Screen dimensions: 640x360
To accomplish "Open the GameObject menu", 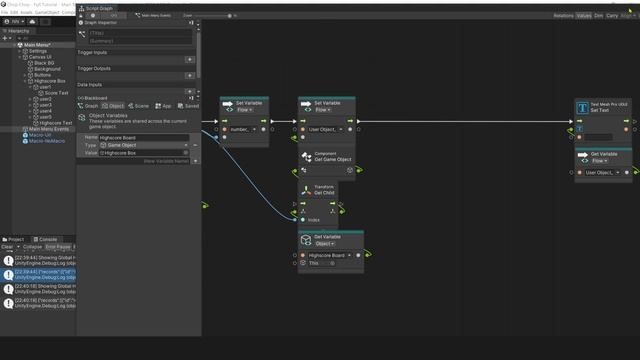I will click(47, 13).
